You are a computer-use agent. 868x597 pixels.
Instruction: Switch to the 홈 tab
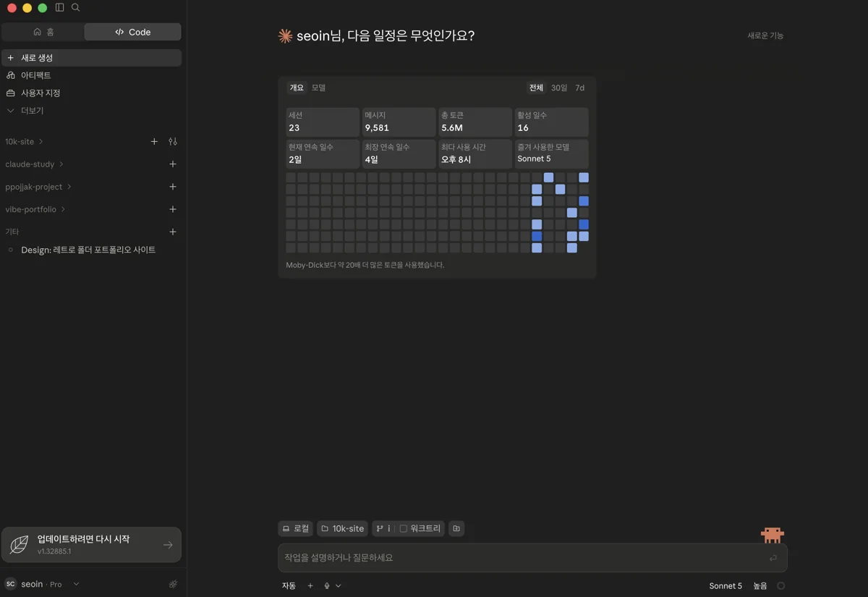43,32
